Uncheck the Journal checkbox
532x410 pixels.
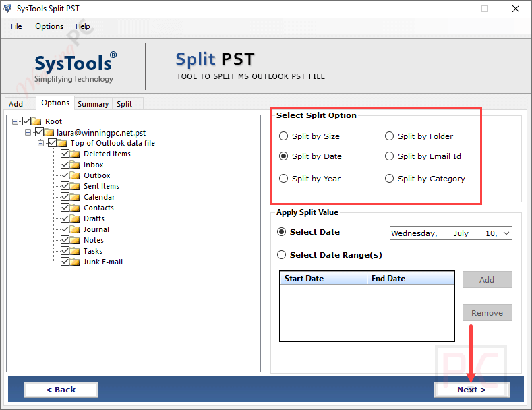(x=65, y=229)
